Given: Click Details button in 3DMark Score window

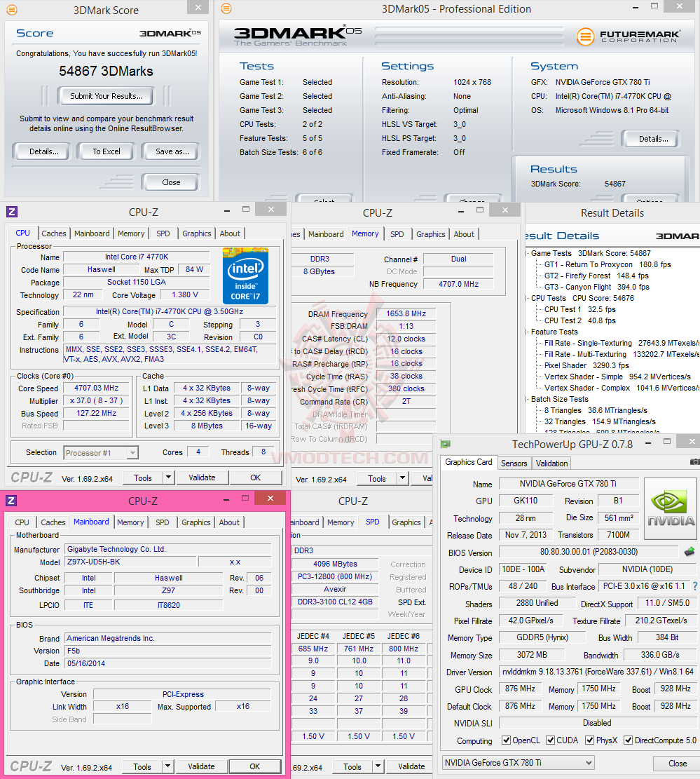Looking at the screenshot, I should pyautogui.click(x=43, y=151).
